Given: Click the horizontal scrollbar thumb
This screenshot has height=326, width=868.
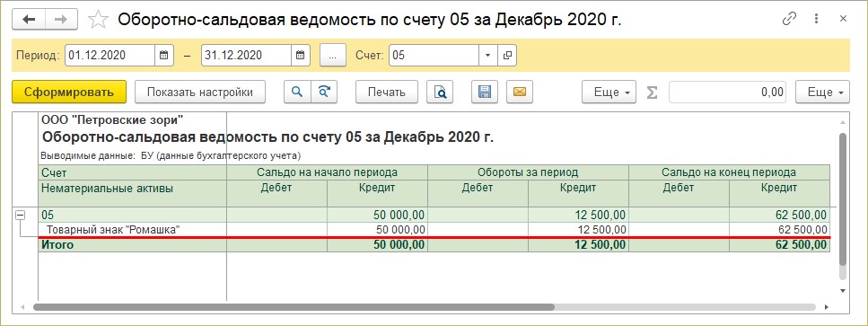Looking at the screenshot, I should coord(294,306).
